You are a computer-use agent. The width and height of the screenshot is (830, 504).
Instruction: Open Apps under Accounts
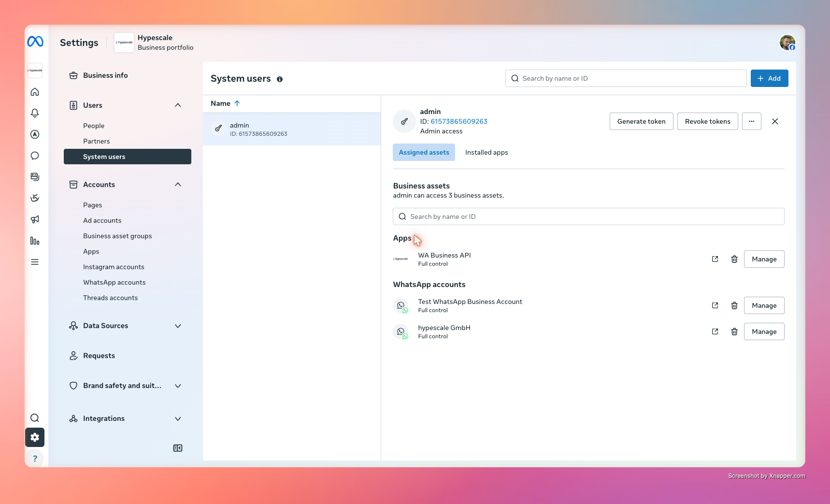pyautogui.click(x=91, y=251)
